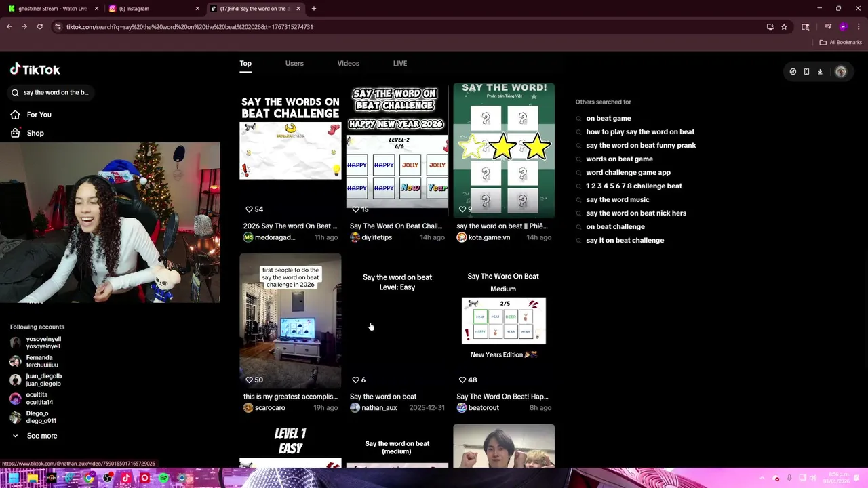Open 'SAY THE WORDS ON BEAT CHALLENGE' video thumbnail

pos(290,150)
